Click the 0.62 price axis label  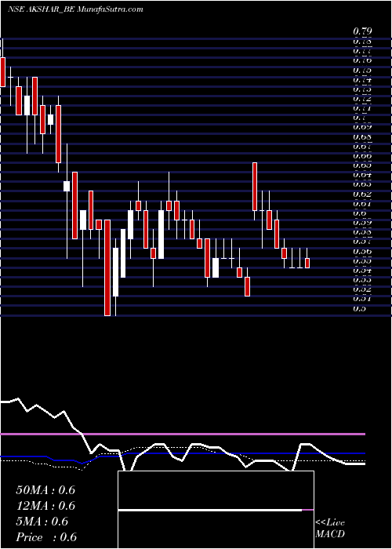pyautogui.click(x=362, y=194)
